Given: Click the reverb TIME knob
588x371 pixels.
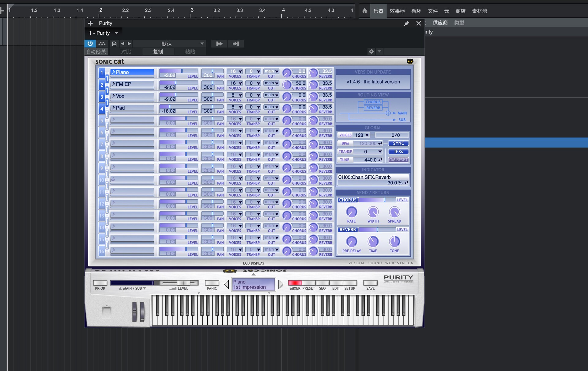Looking at the screenshot, I should [x=373, y=242].
